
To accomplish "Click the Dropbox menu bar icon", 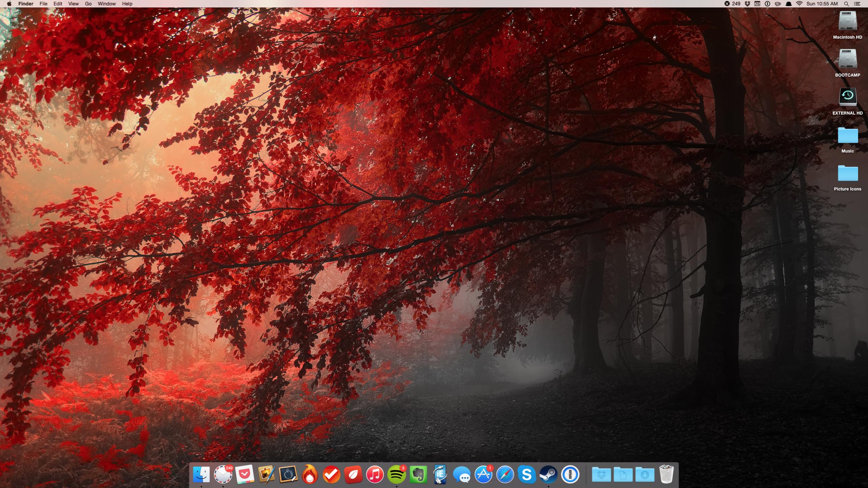I will 747,4.
